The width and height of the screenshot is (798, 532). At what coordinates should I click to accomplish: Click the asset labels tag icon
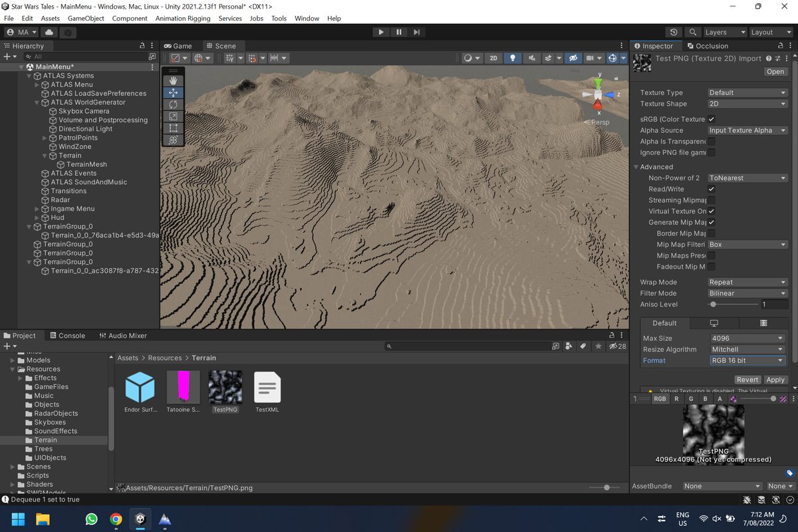click(x=789, y=473)
